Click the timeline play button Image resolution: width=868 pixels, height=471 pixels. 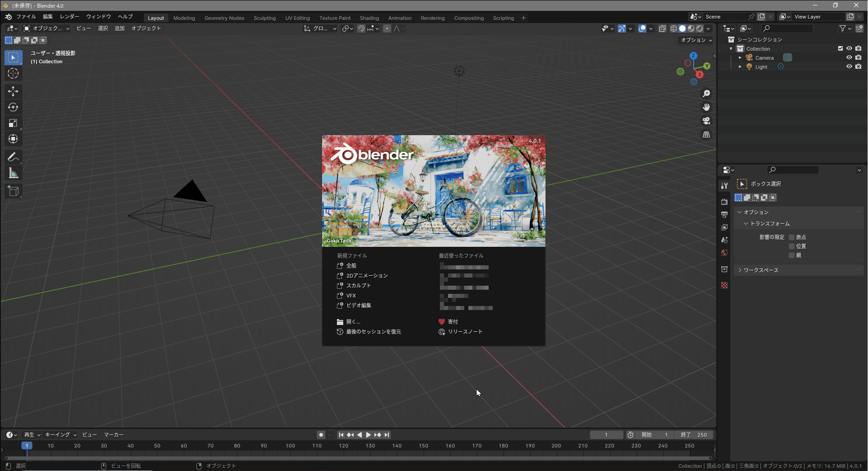pos(369,435)
